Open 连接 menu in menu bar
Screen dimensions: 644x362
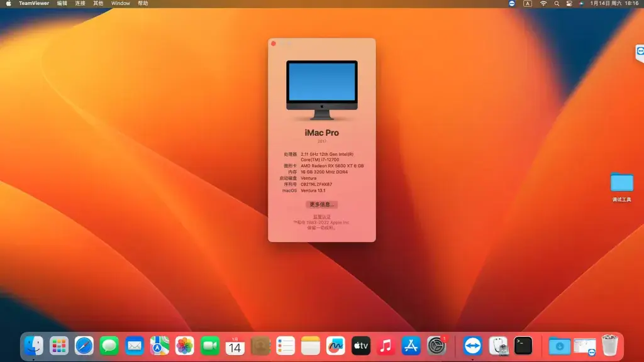pyautogui.click(x=80, y=3)
